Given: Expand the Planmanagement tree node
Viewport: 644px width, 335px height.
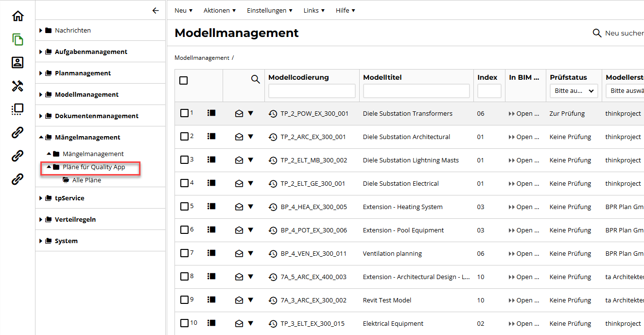Looking at the screenshot, I should coord(41,73).
